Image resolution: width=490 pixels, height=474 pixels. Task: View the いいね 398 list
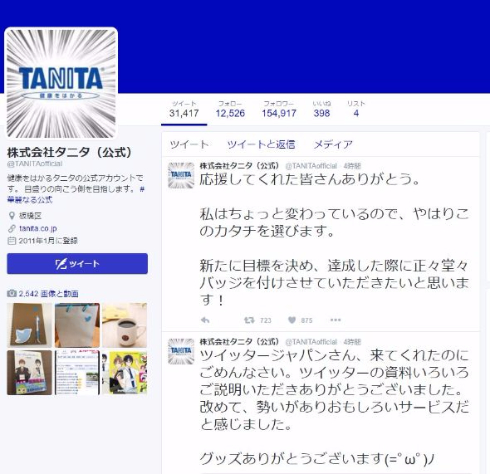coord(322,109)
